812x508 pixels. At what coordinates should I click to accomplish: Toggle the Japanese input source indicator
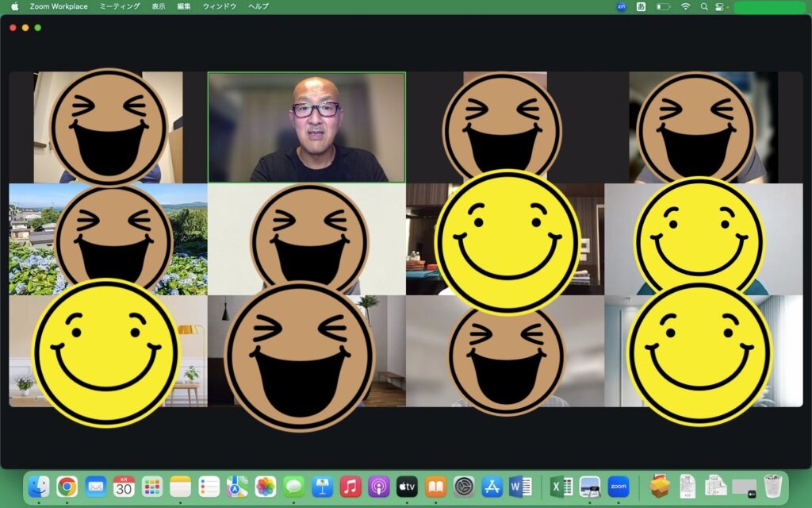[x=641, y=6]
